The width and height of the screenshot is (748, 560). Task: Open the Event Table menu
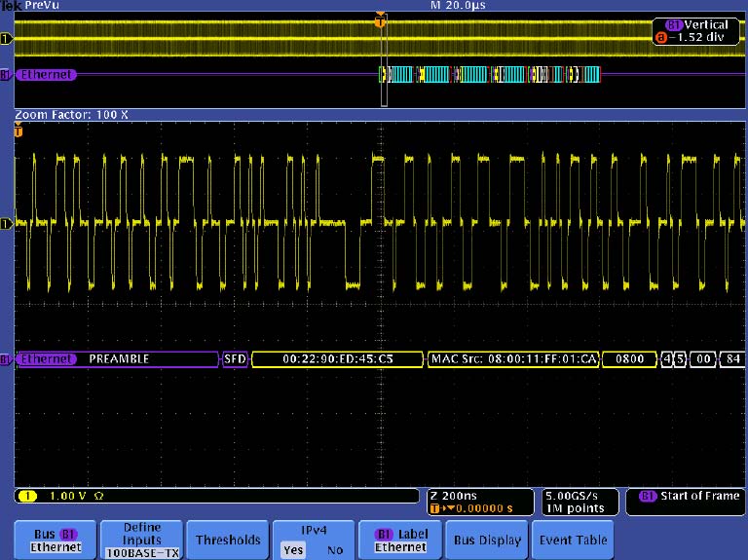click(x=574, y=540)
